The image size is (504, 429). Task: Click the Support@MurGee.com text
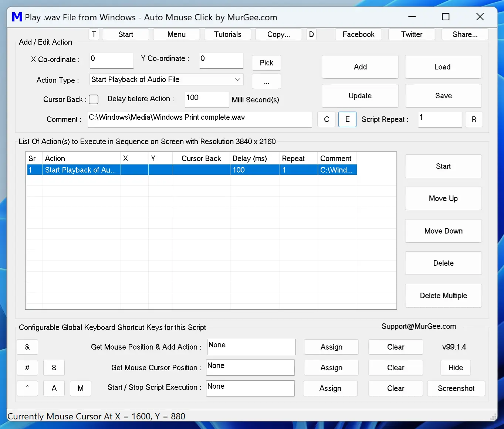(x=419, y=326)
